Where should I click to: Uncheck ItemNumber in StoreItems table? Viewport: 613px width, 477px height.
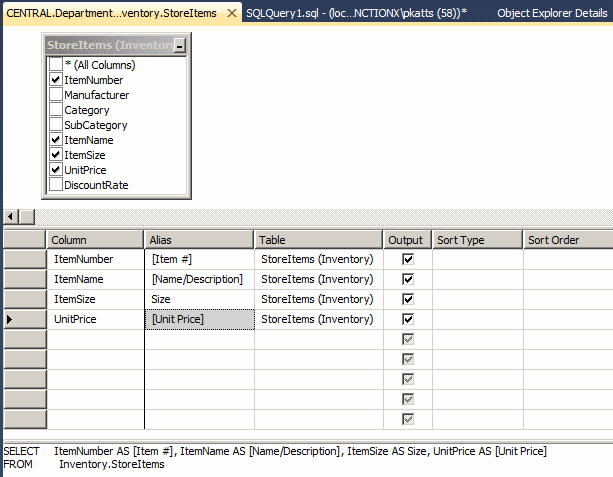(56, 80)
